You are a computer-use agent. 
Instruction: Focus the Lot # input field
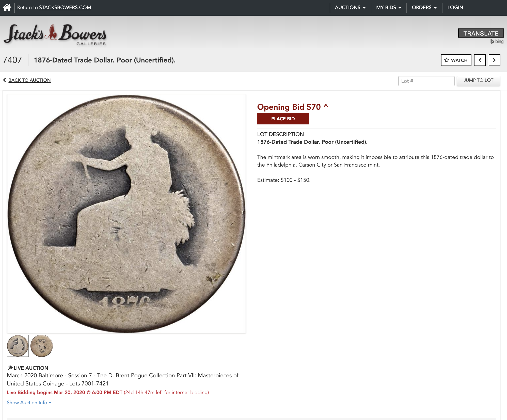[426, 81]
